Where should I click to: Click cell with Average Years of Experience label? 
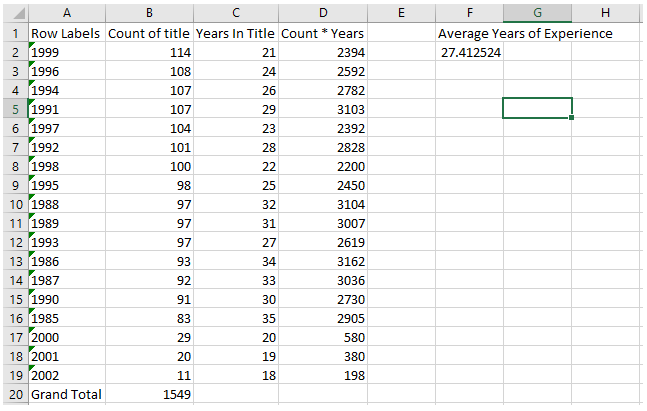point(525,33)
